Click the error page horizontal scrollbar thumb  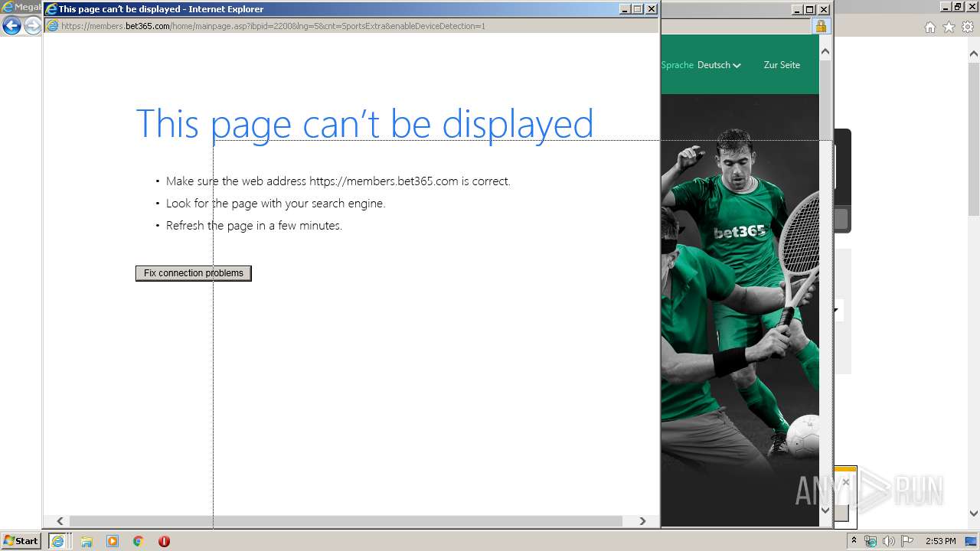(346, 521)
